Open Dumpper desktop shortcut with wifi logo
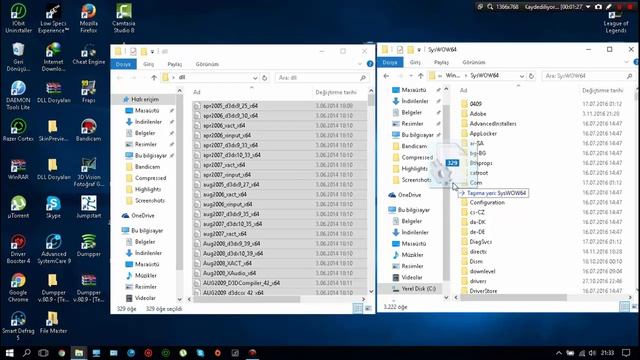This screenshot has width=640, height=360. click(89, 246)
